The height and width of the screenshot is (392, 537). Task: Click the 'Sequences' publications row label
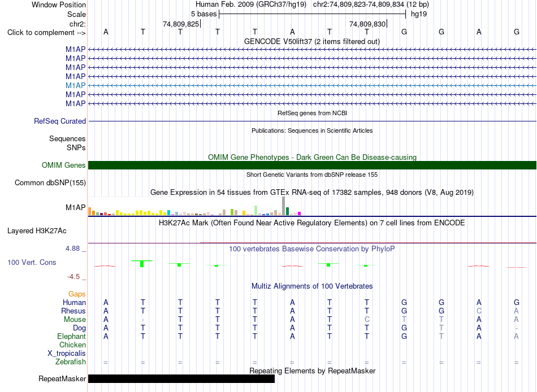pos(67,138)
